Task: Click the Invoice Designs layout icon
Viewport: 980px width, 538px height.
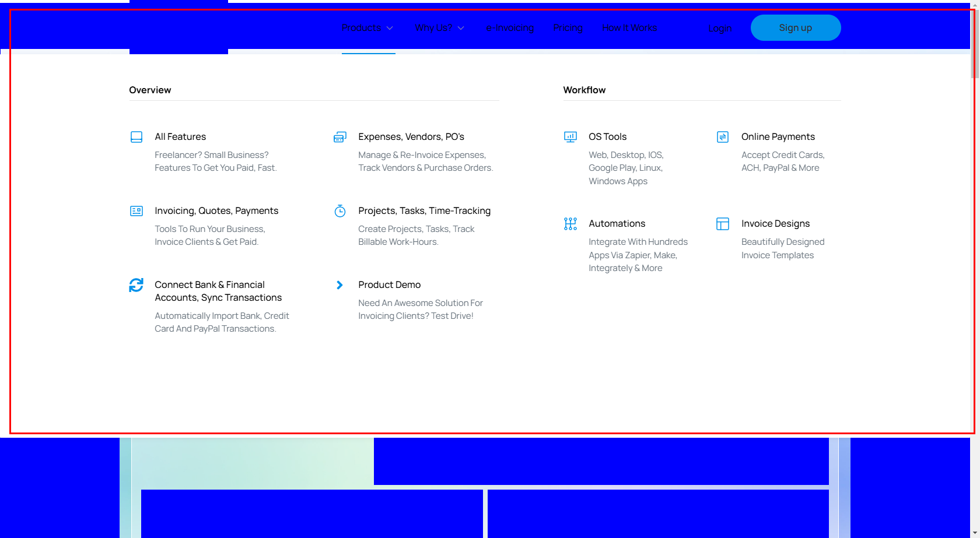Action: click(x=723, y=224)
